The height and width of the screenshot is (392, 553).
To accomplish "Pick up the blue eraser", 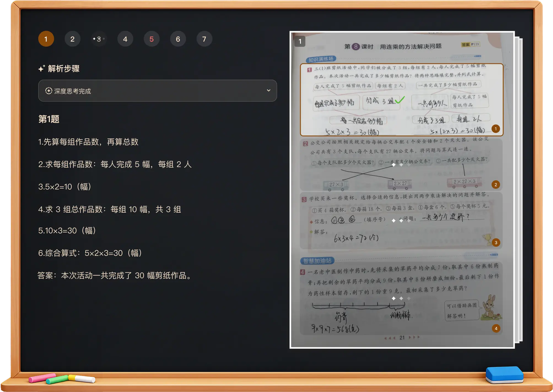I will pos(504,375).
